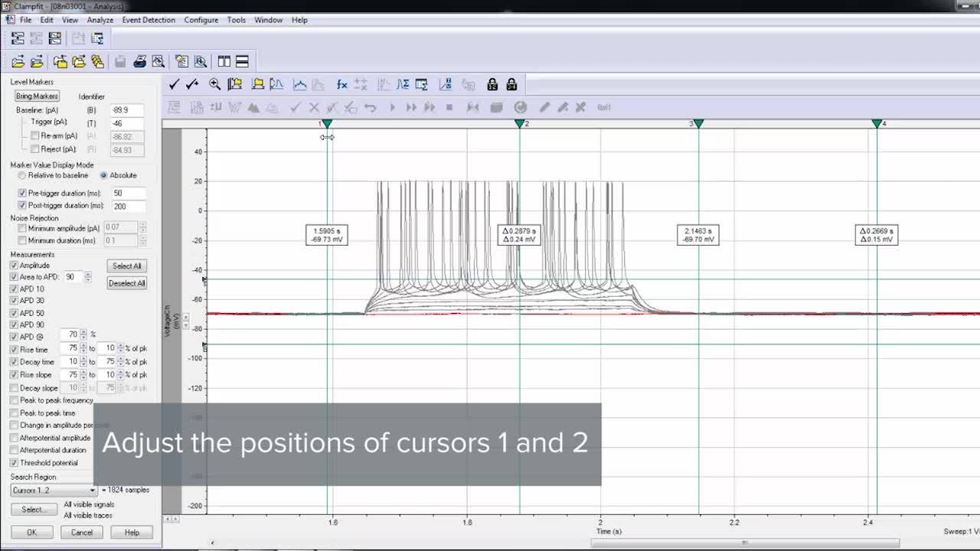Enable the Re-arm (pA) checkbox
980x551 pixels.
pyautogui.click(x=34, y=135)
